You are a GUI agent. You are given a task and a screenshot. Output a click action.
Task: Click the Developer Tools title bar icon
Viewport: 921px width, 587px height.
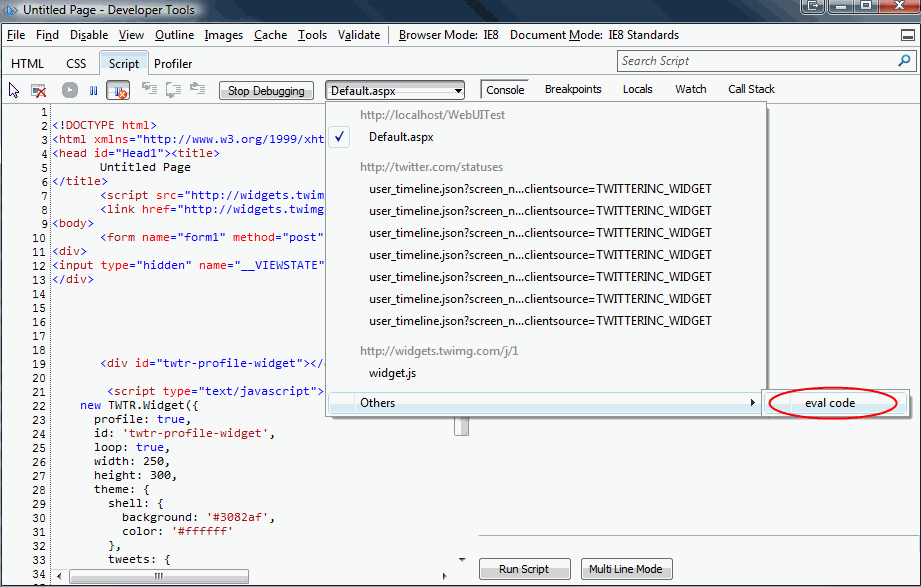(10, 10)
